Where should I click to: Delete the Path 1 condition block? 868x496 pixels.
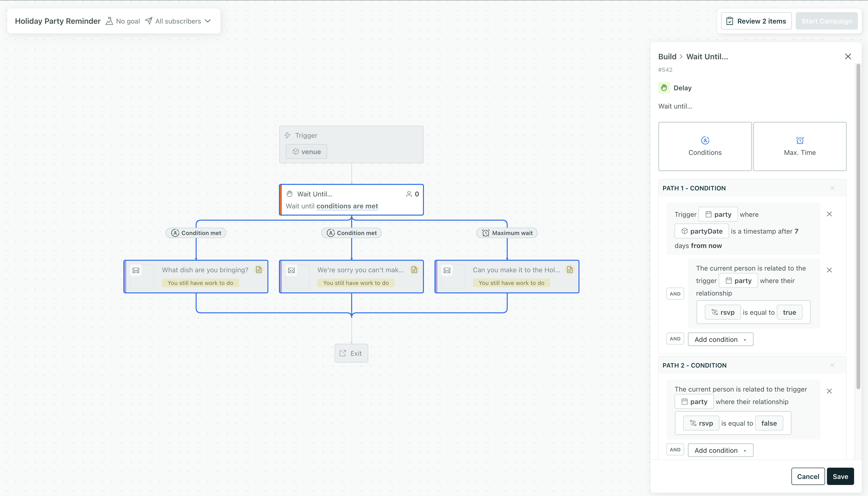(832, 188)
